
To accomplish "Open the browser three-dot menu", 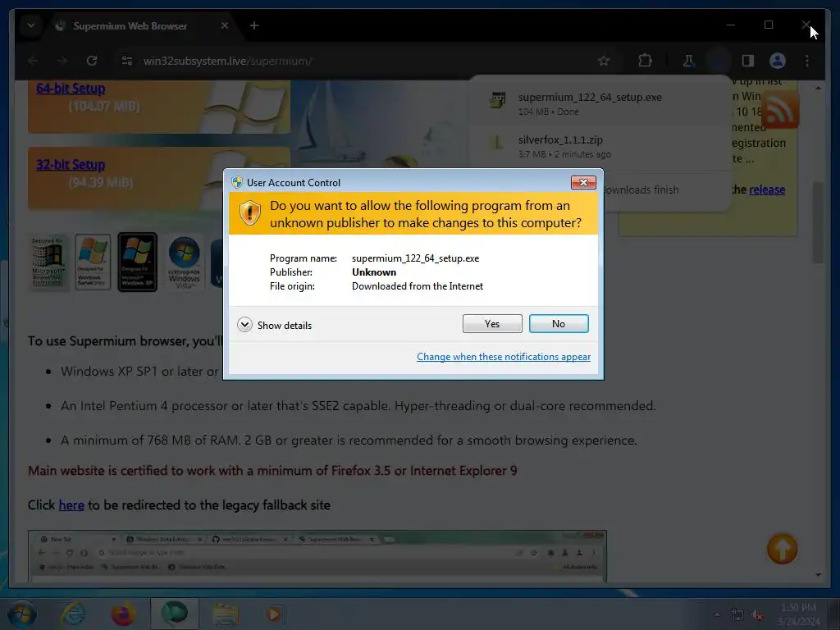I will (x=807, y=61).
